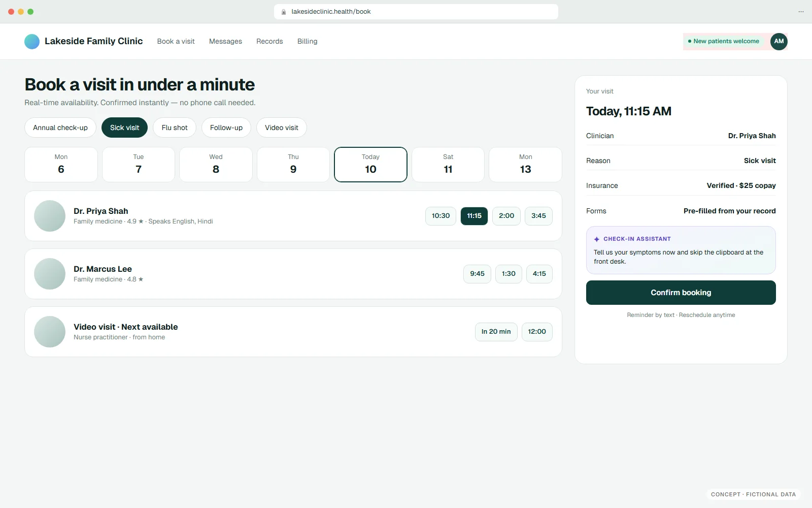
Task: Click the Confirm booking button
Action: 681,293
